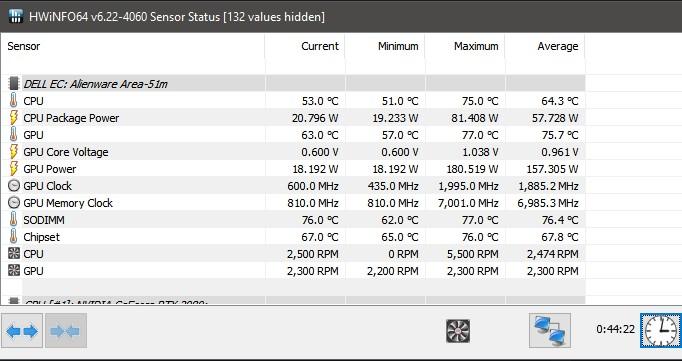Click average value 57.728 W
This screenshot has height=361, width=682.
coord(555,118)
